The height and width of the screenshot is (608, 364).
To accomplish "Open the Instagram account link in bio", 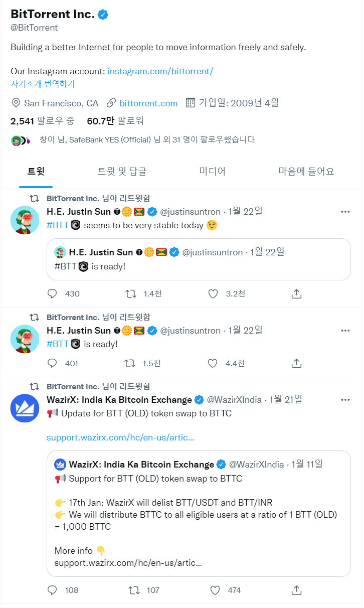I will (160, 71).
